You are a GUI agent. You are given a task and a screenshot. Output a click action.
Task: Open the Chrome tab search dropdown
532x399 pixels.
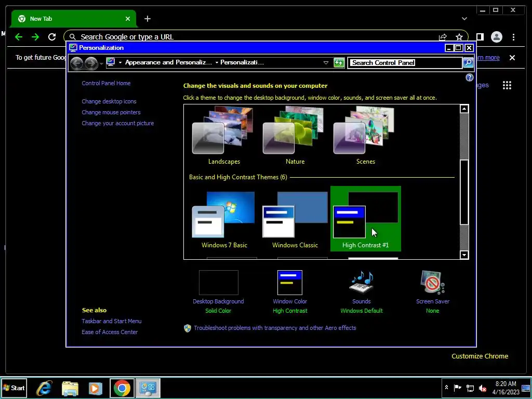point(464,19)
